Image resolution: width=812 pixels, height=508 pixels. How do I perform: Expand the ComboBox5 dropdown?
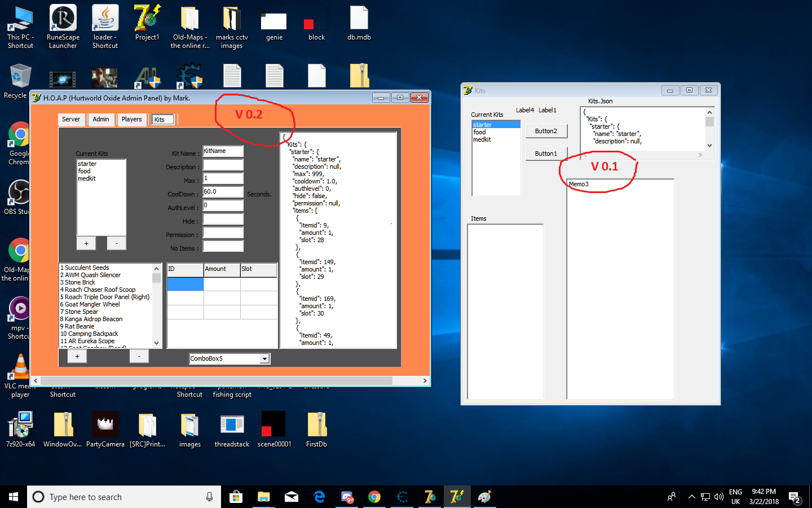(264, 358)
